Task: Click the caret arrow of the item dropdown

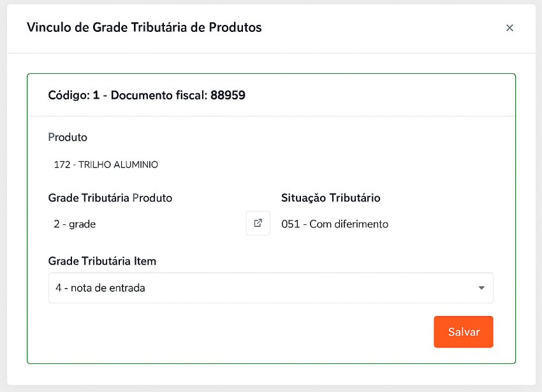Action: click(481, 288)
